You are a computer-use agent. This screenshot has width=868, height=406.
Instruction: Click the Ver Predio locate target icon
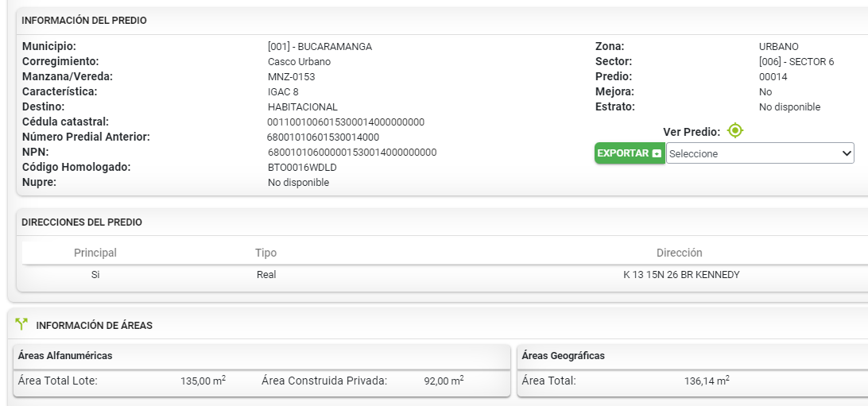[x=735, y=130]
